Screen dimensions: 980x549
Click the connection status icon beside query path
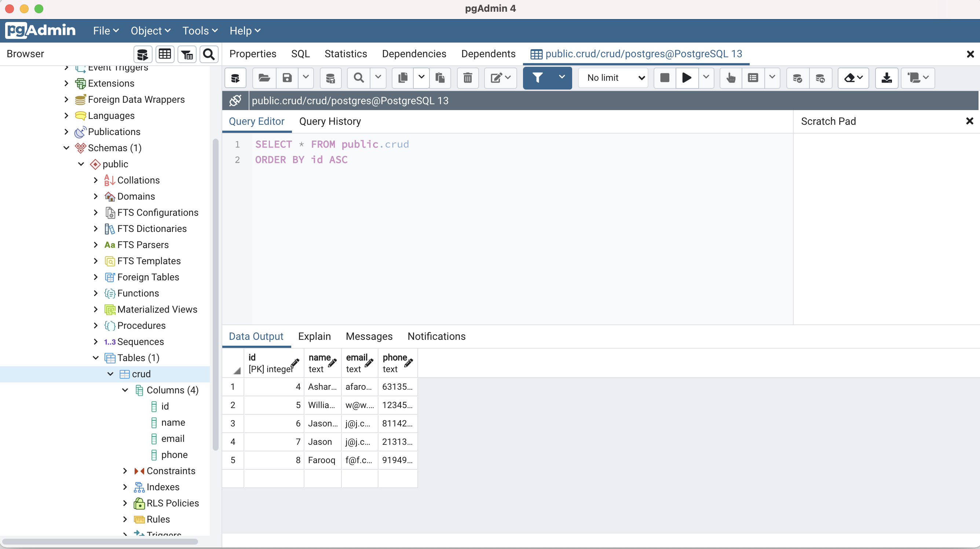[x=235, y=101]
